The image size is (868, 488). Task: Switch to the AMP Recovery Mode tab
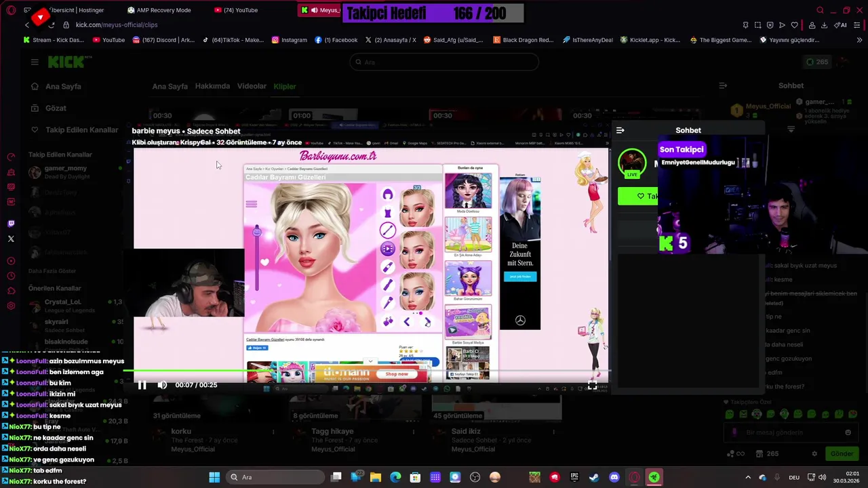(x=161, y=10)
